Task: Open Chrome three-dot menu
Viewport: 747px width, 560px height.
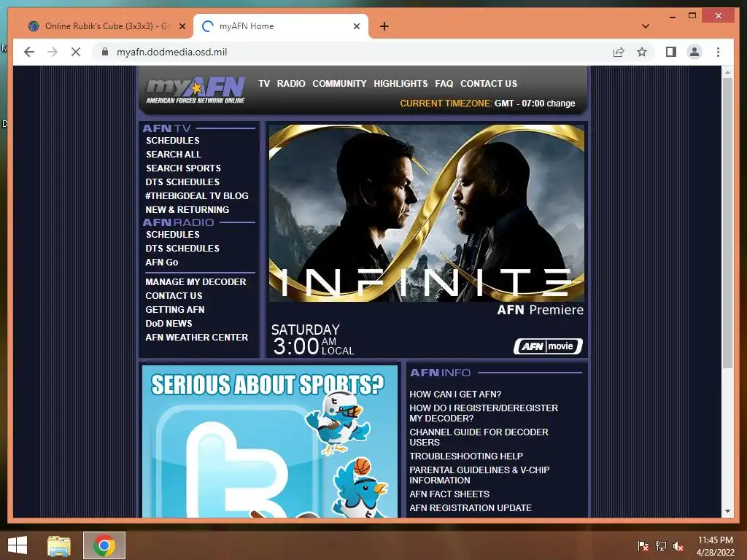Action: tap(718, 52)
